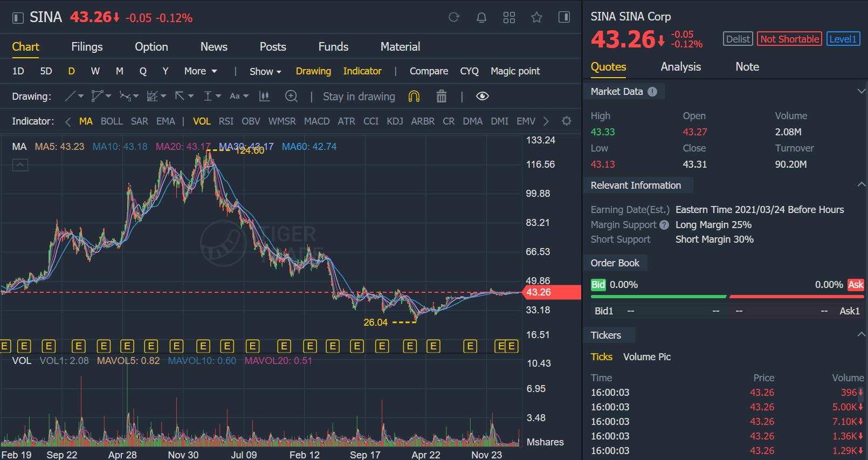Viewport: 868px width, 460px height.
Task: Toggle Stay in drawing mode
Action: tap(359, 97)
